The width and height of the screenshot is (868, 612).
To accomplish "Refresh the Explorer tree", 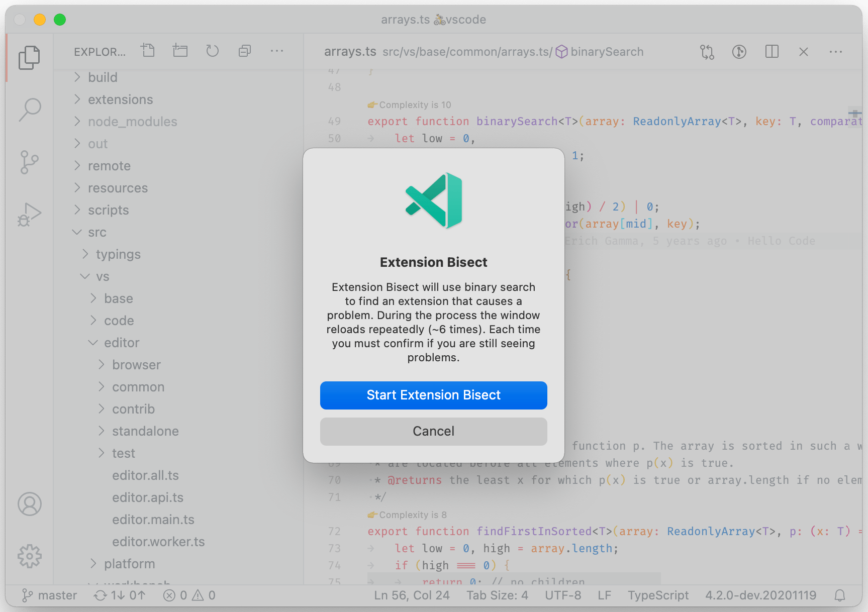I will point(212,51).
